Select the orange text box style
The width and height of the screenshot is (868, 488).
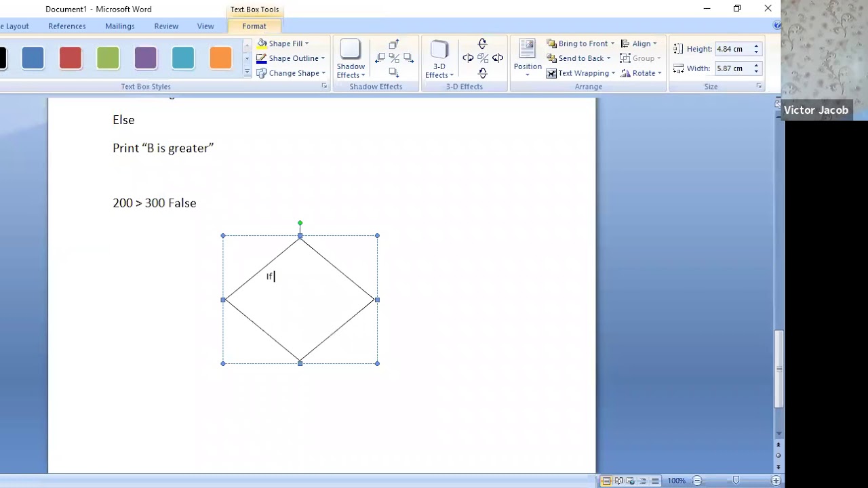220,58
